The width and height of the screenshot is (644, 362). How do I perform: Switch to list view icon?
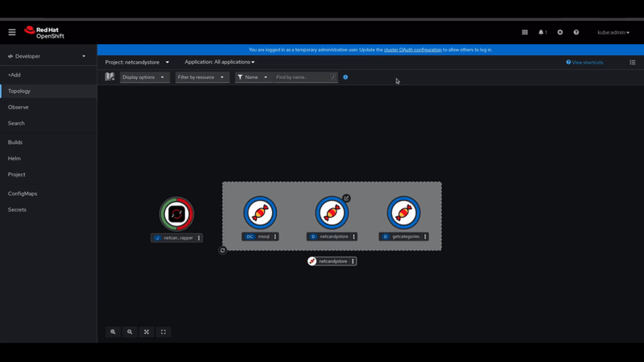[632, 62]
